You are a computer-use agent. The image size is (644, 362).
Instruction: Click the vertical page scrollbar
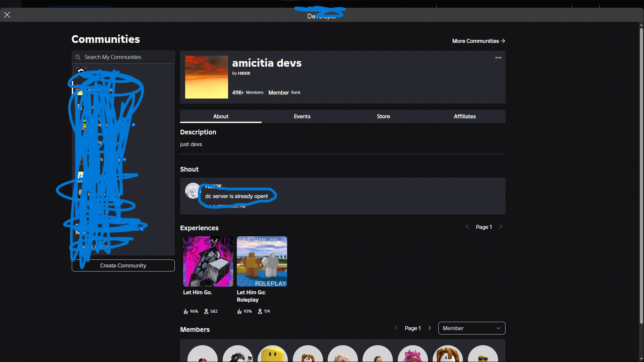pos(641,174)
